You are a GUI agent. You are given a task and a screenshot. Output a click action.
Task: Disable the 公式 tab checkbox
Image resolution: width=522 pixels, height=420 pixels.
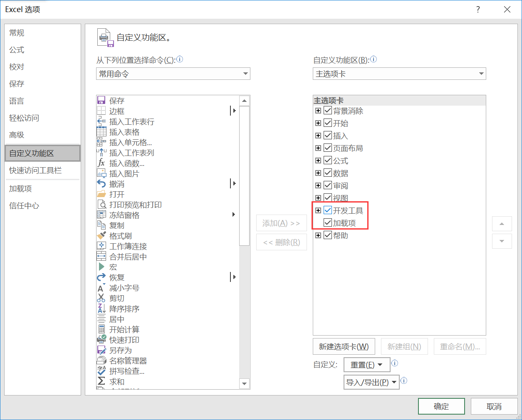tap(328, 161)
